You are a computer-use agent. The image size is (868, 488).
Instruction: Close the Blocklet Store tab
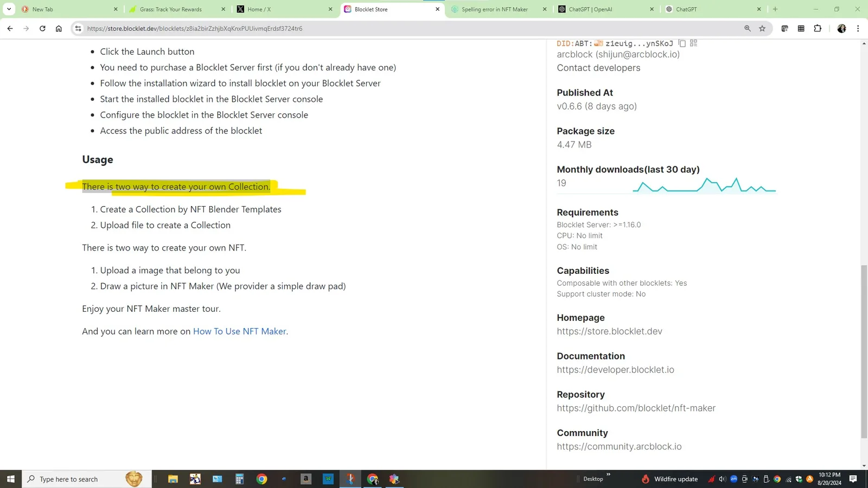437,9
